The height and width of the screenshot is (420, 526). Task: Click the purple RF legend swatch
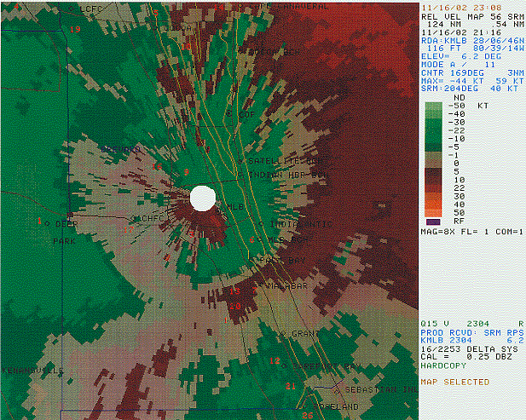pos(433,222)
